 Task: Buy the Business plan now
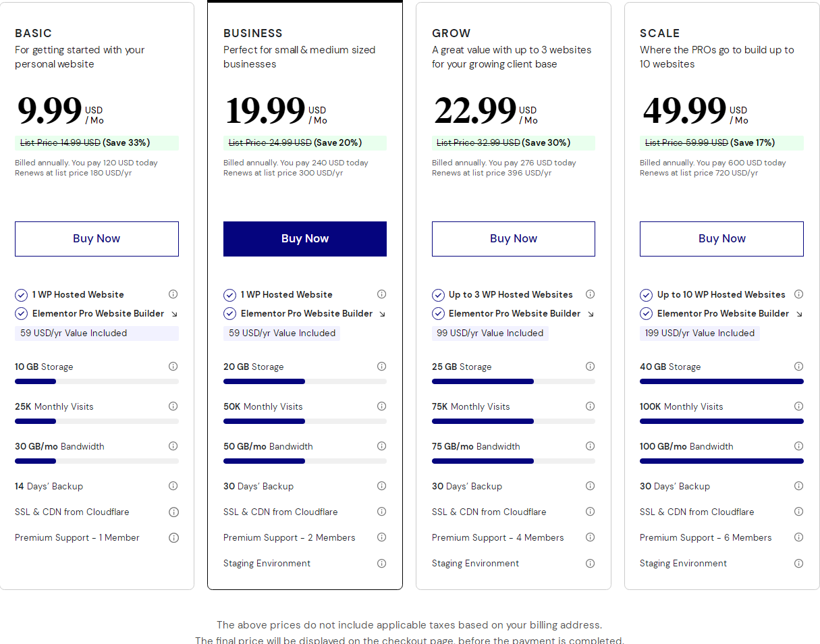click(x=304, y=239)
